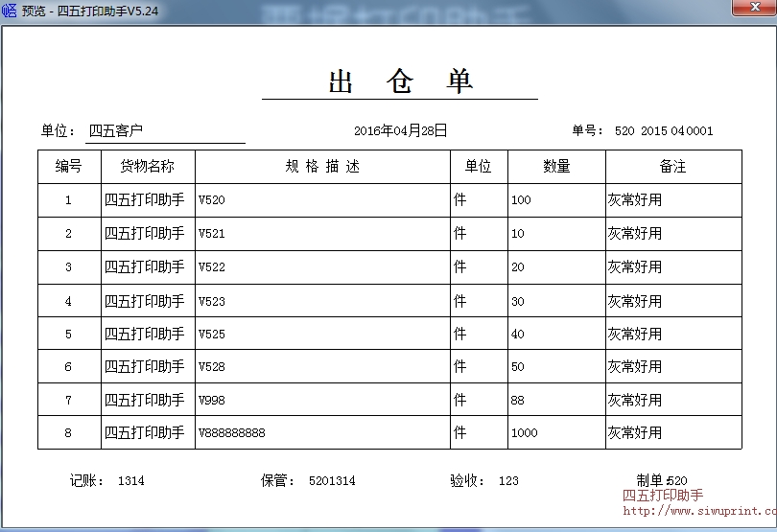
Task: Click quantity value 30 in row 4
Action: tap(517, 301)
